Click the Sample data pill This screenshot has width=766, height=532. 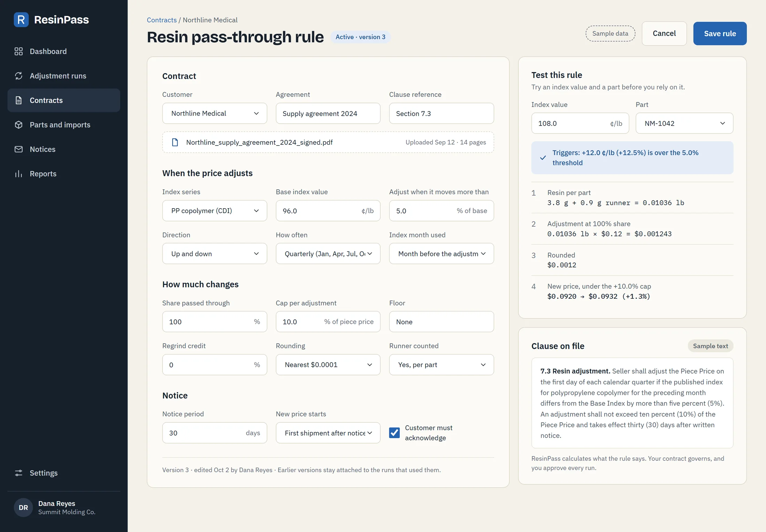pyautogui.click(x=610, y=33)
